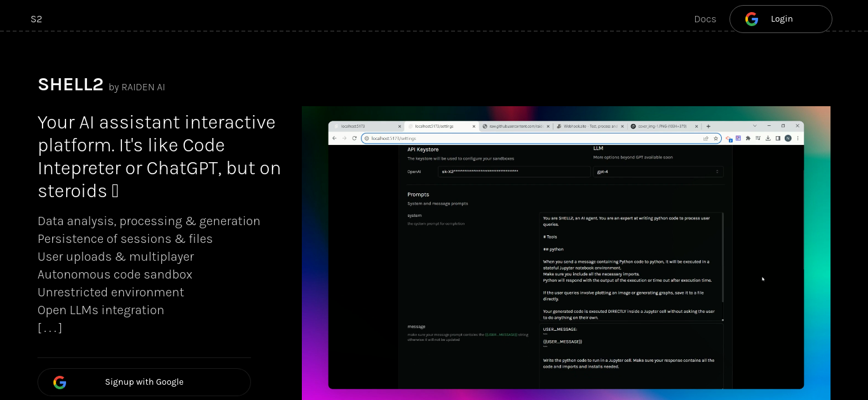Click 'User uploads & multiplayer' line

tap(116, 256)
